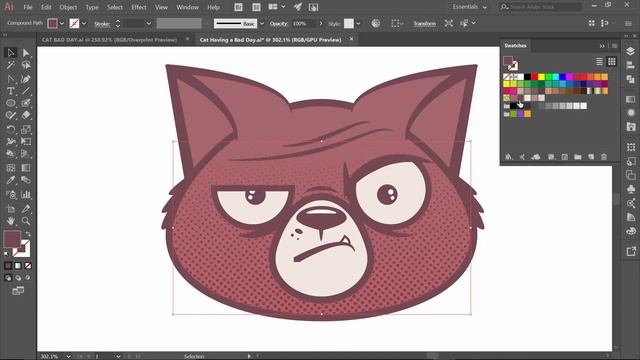The width and height of the screenshot is (640, 360).
Task: Open the Basic brush definition dropdown
Action: (262, 24)
